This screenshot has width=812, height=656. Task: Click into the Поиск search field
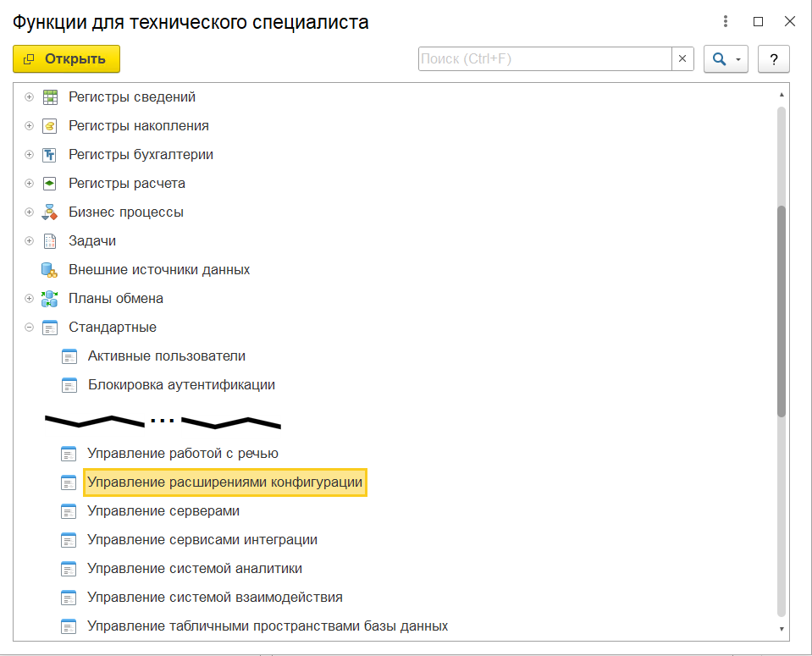[x=544, y=59]
